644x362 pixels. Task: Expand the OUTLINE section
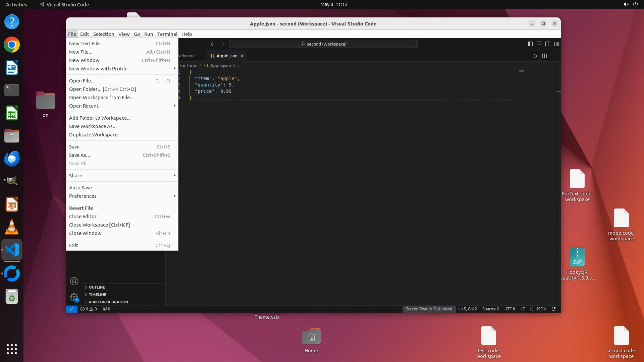(97, 287)
